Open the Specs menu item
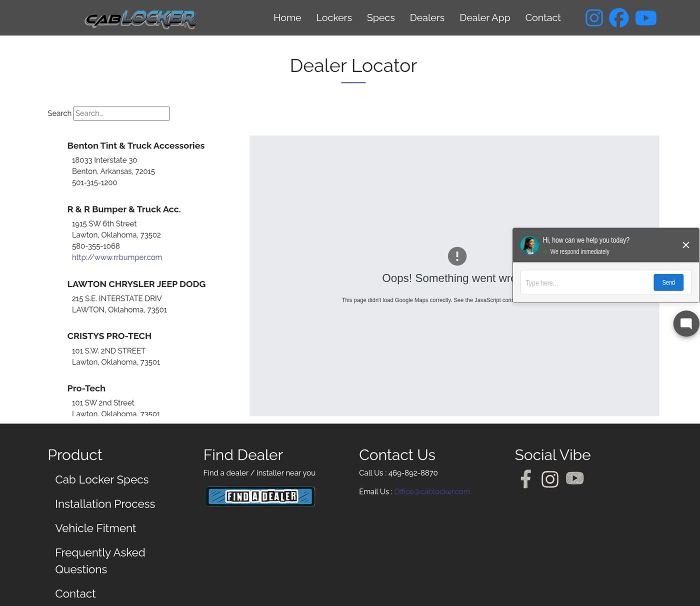The height and width of the screenshot is (606, 700). pyautogui.click(x=381, y=17)
